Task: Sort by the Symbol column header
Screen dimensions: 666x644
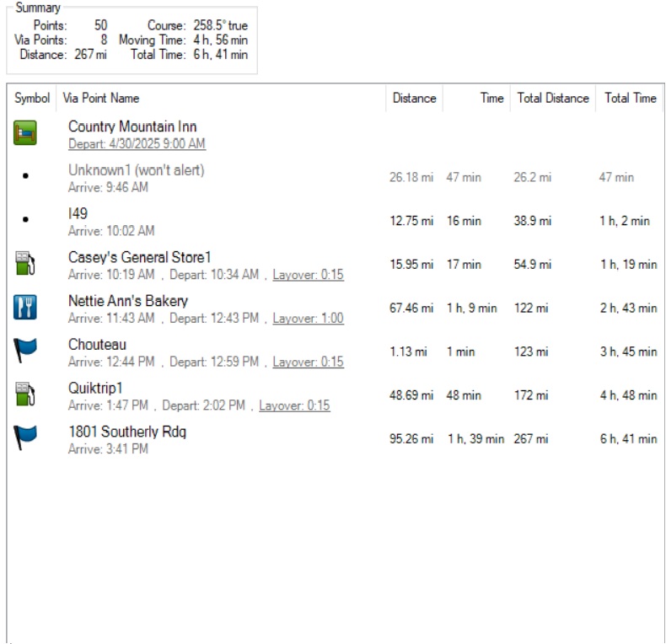Action: click(x=32, y=98)
